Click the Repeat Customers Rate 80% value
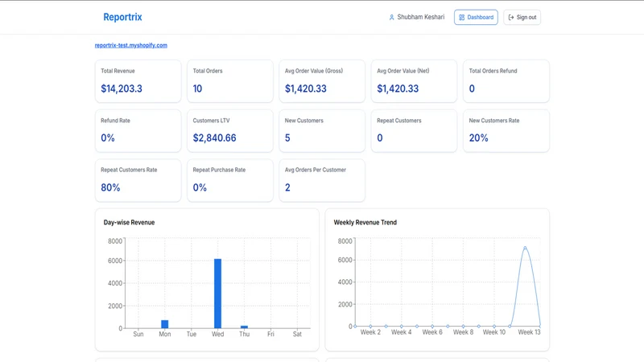The image size is (644, 362). point(110,187)
